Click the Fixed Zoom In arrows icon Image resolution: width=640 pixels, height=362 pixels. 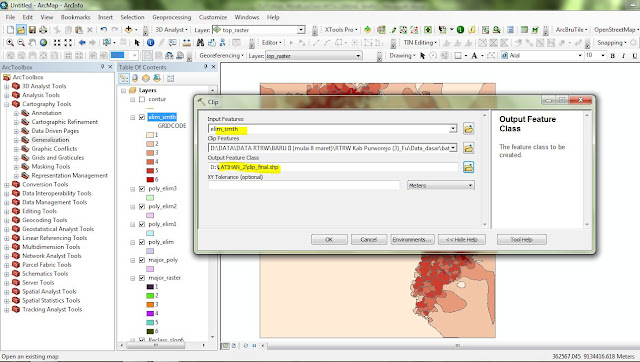click(x=57, y=42)
